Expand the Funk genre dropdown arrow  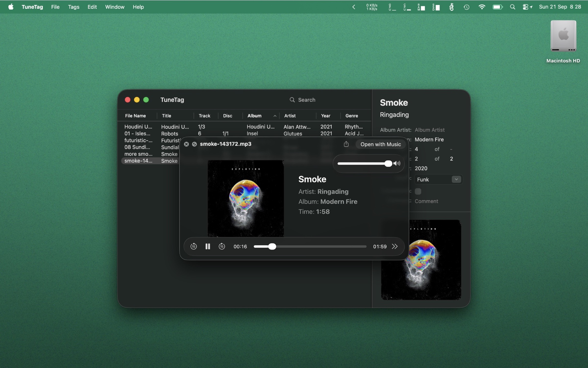[456, 179]
